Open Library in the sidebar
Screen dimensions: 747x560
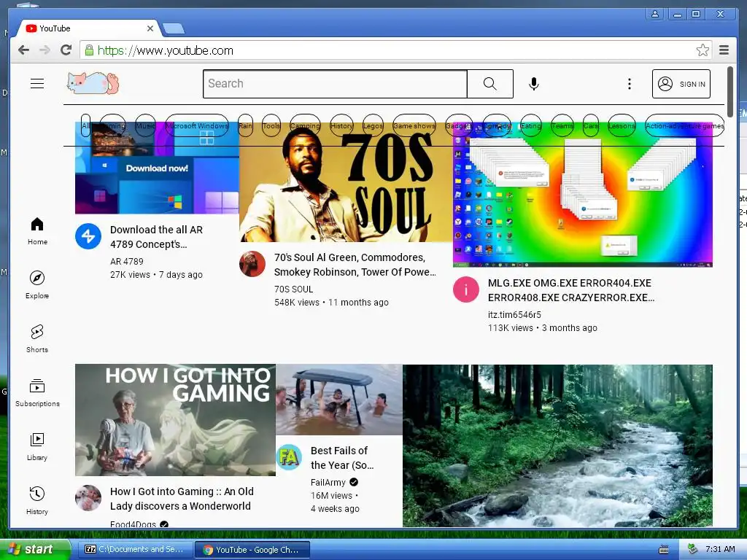coord(37,447)
